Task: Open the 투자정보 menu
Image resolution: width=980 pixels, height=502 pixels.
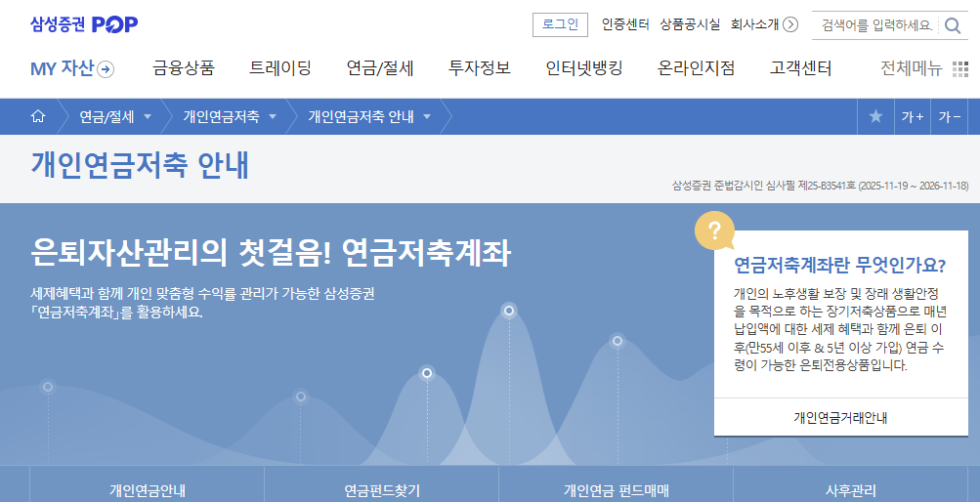Action: [x=480, y=68]
